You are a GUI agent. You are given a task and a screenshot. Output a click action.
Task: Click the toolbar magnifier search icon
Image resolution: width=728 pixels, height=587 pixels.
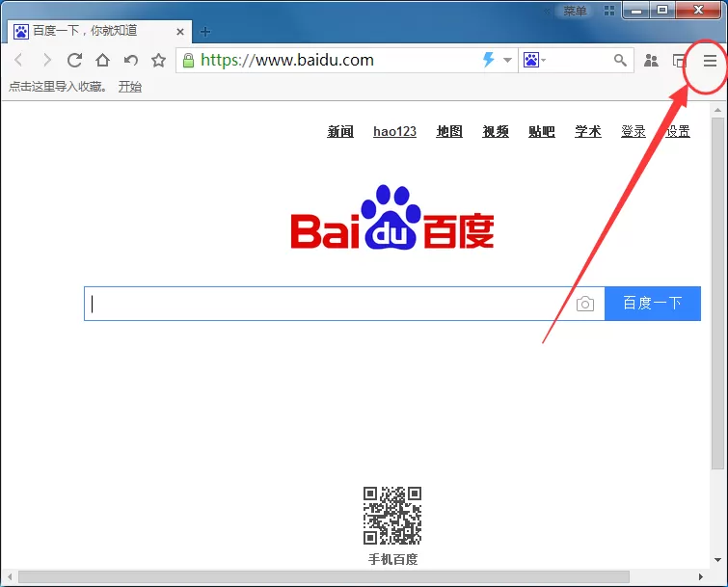click(x=620, y=60)
